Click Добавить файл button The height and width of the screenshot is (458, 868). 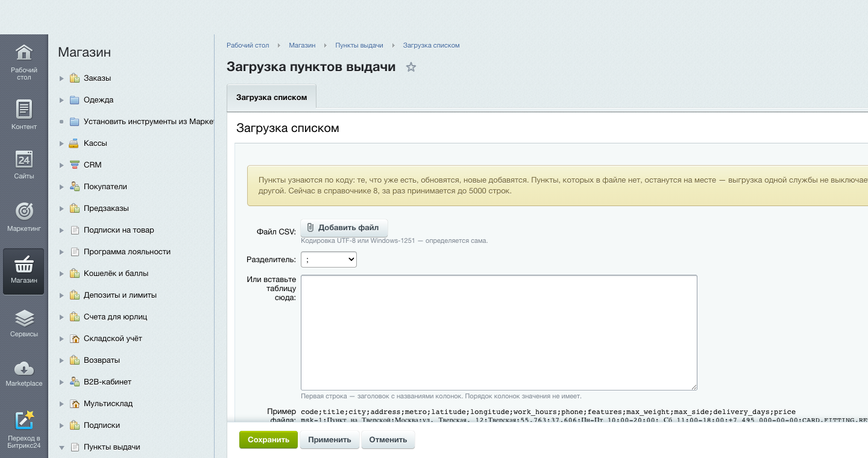[x=344, y=228]
